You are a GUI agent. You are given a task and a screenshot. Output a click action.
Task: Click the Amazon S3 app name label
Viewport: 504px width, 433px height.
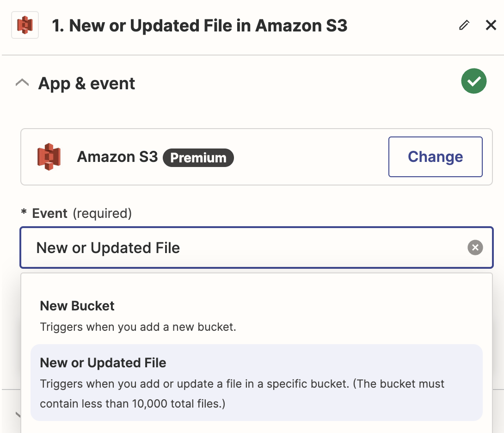(117, 157)
